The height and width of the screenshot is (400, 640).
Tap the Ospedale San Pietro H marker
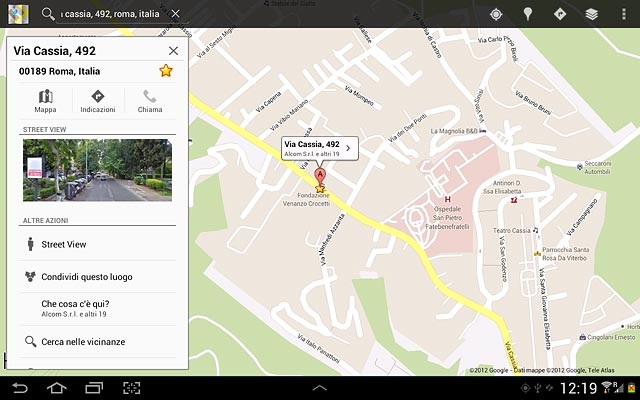point(448,199)
